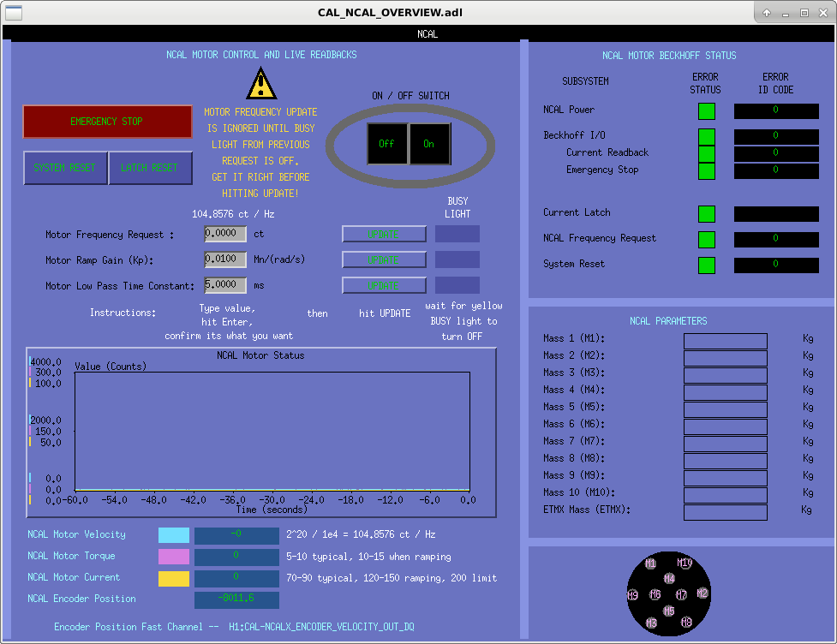
Task: Click the M8 mass marker on rotor diagram
Action: tap(686, 622)
